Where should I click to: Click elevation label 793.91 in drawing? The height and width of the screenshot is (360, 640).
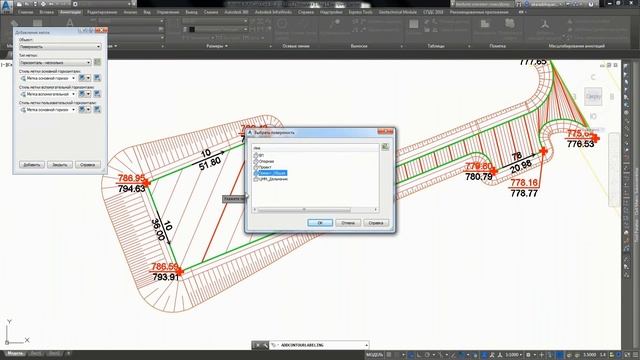tap(166, 277)
